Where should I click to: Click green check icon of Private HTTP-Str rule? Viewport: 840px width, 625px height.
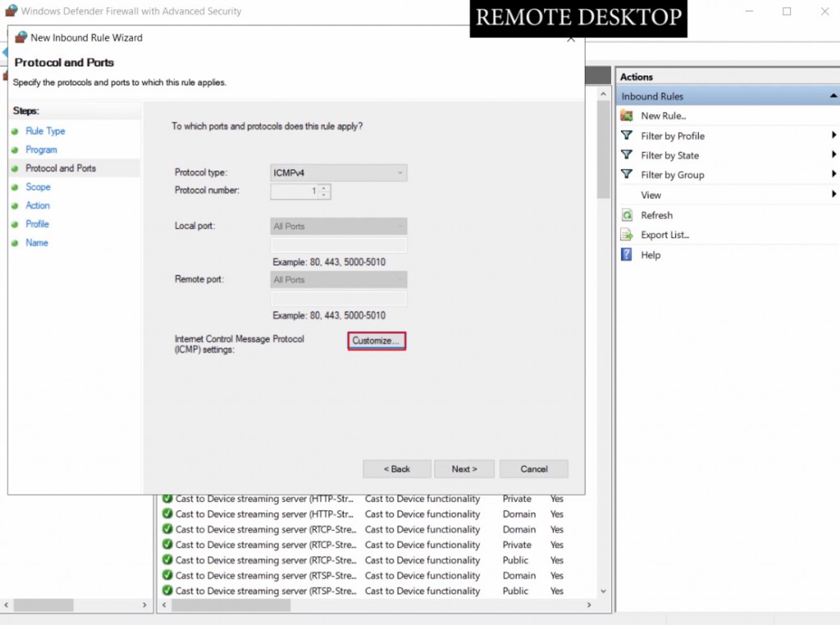(167, 499)
